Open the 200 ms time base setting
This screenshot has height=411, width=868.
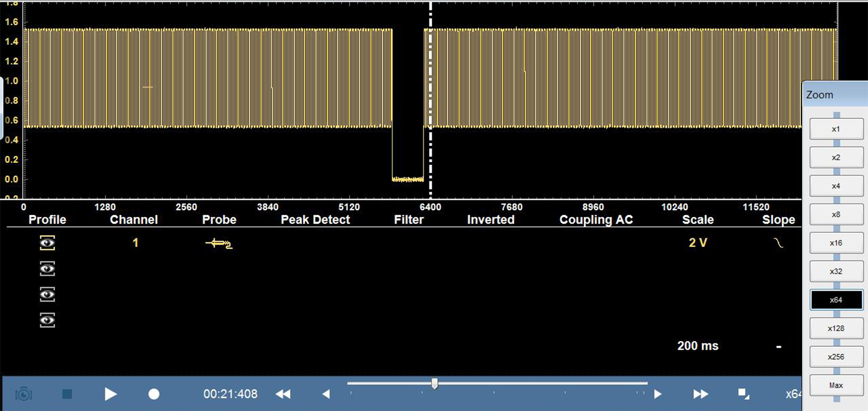697,346
